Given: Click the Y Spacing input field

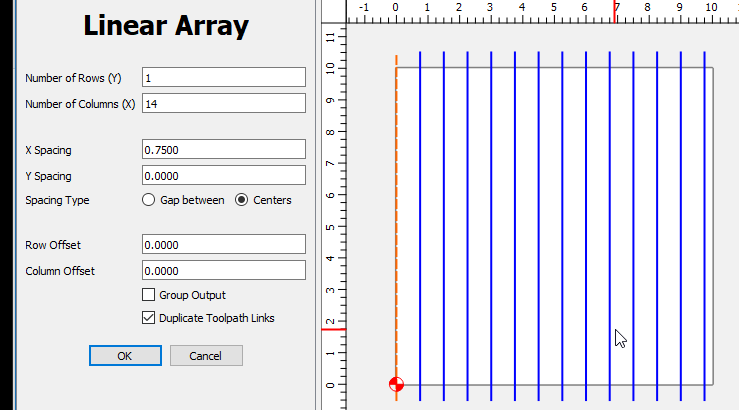Looking at the screenshot, I should (x=224, y=175).
